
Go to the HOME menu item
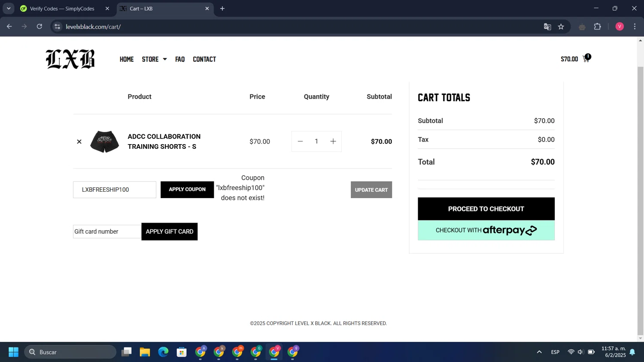[127, 59]
